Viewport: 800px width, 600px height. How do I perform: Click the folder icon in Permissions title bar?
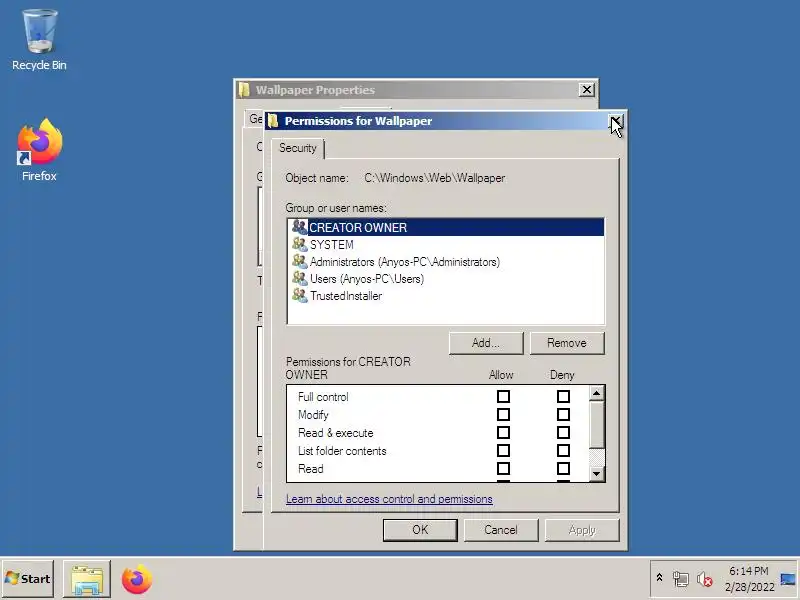pyautogui.click(x=273, y=121)
